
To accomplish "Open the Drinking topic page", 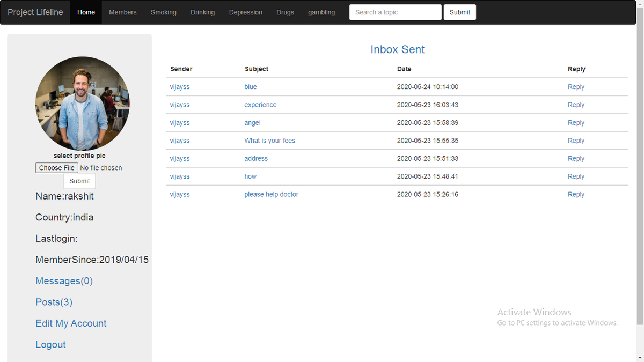I will point(202,12).
